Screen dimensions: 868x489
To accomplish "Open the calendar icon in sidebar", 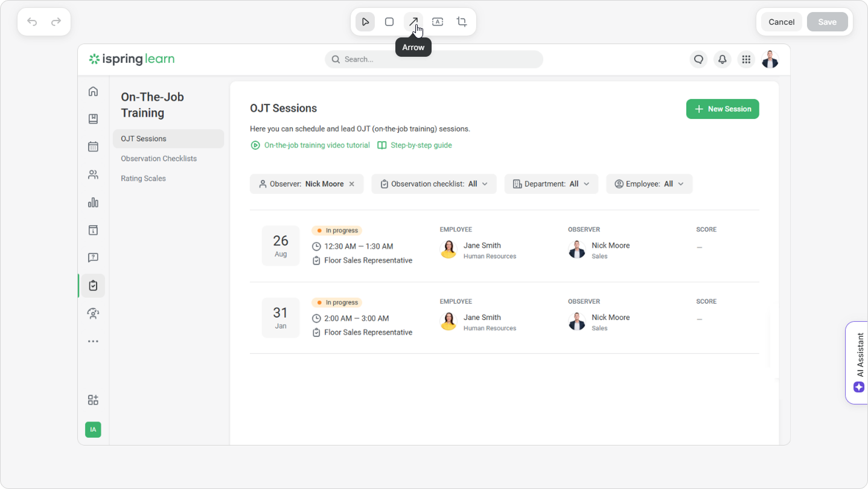I will [93, 147].
